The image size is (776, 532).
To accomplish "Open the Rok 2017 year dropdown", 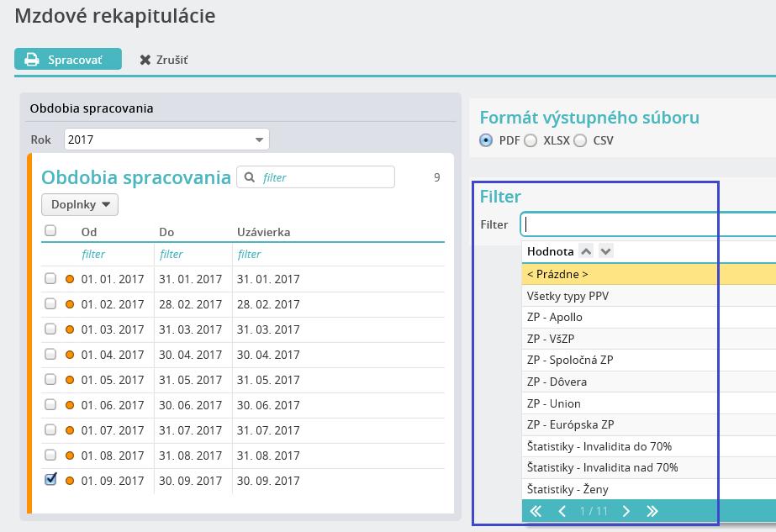I will click(166, 139).
